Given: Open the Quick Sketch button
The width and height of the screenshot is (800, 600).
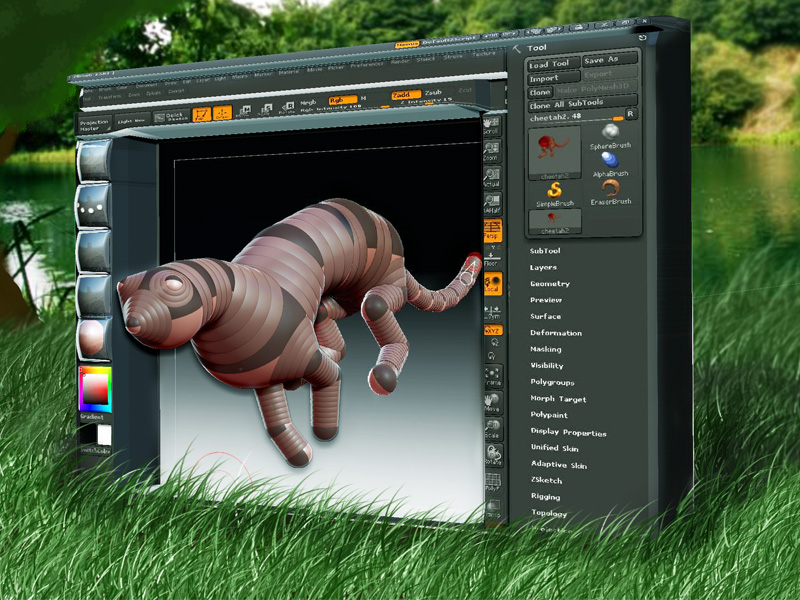Looking at the screenshot, I should [x=172, y=116].
